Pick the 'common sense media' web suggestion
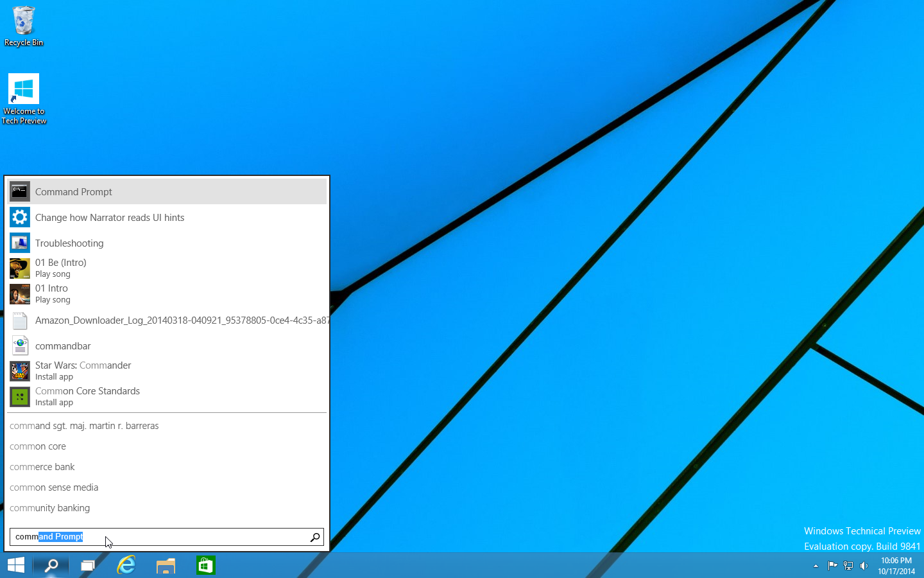 point(54,487)
